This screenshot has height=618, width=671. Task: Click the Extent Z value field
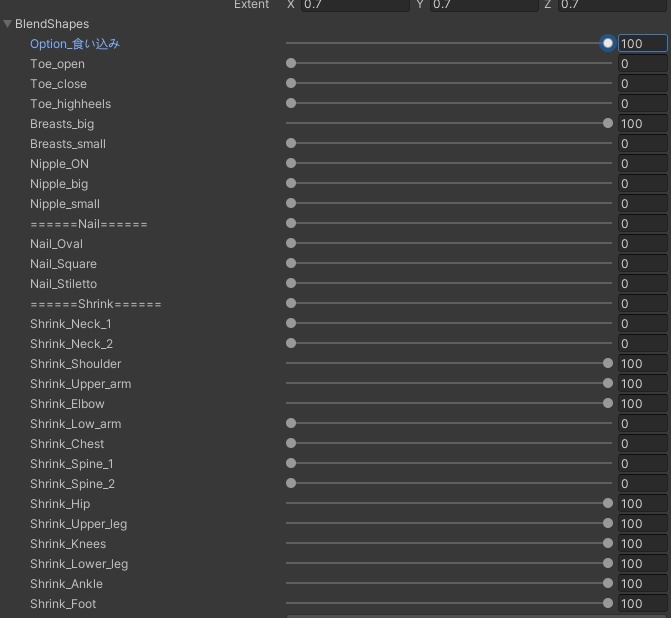click(611, 5)
